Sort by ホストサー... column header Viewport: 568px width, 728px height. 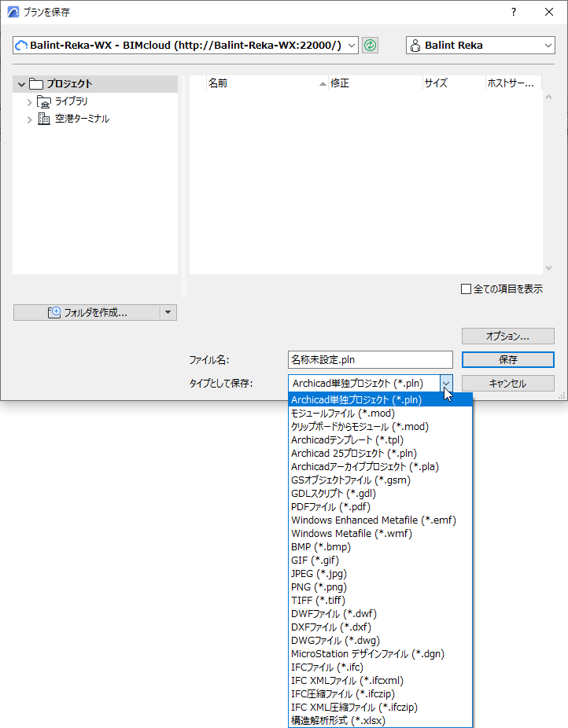(x=513, y=83)
